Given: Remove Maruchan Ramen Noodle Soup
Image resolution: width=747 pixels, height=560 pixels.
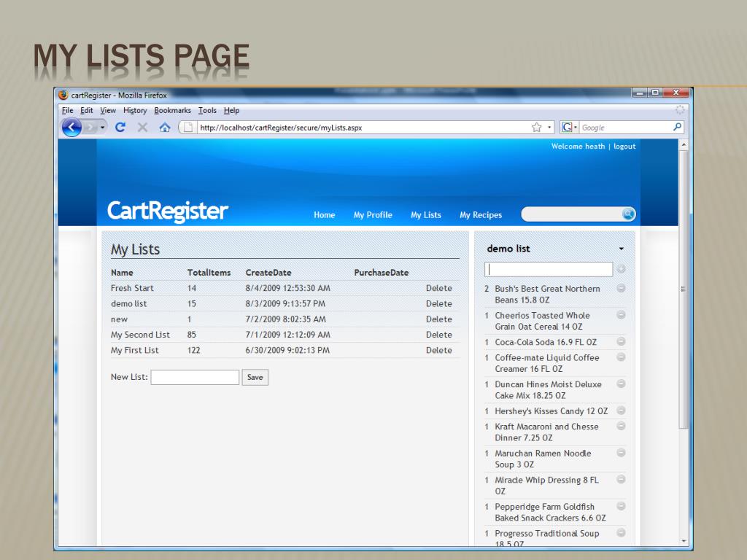Looking at the screenshot, I should tap(621, 453).
